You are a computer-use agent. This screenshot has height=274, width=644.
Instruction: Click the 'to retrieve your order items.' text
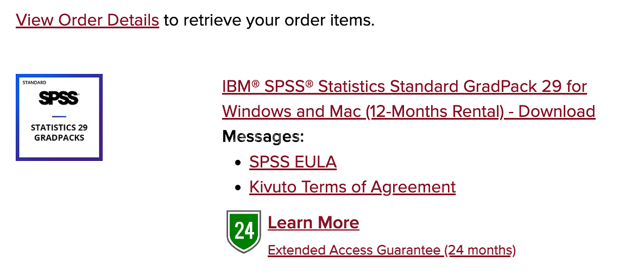coord(269,20)
